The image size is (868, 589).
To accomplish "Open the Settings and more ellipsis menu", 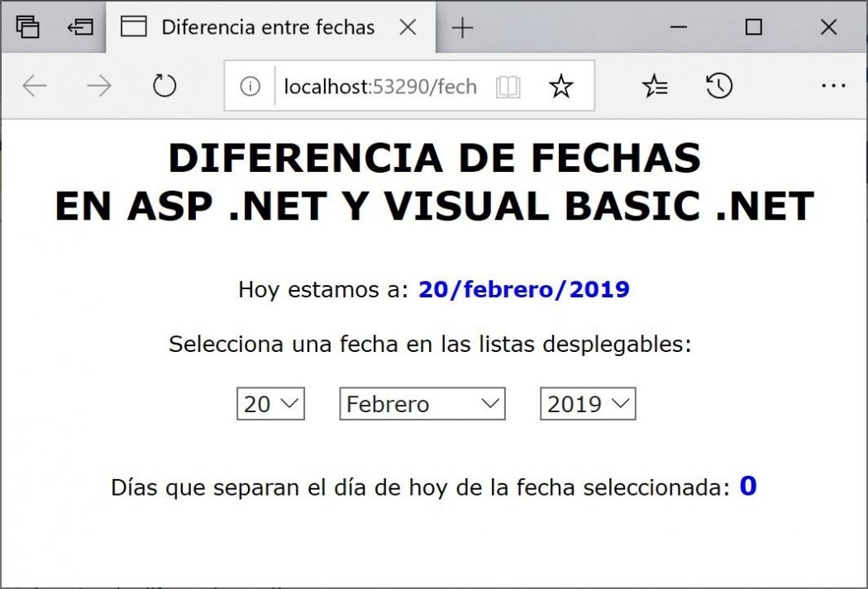I will [834, 85].
